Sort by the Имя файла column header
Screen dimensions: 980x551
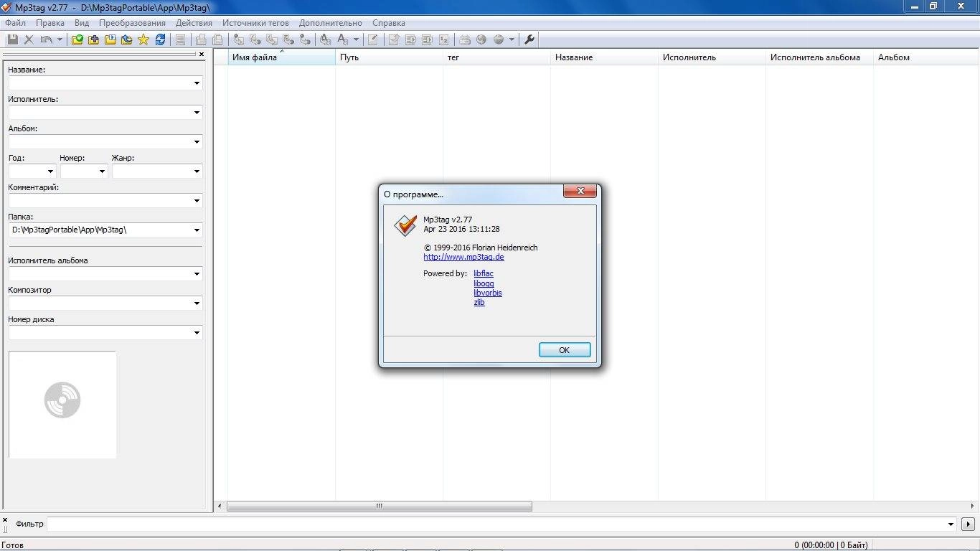point(281,57)
